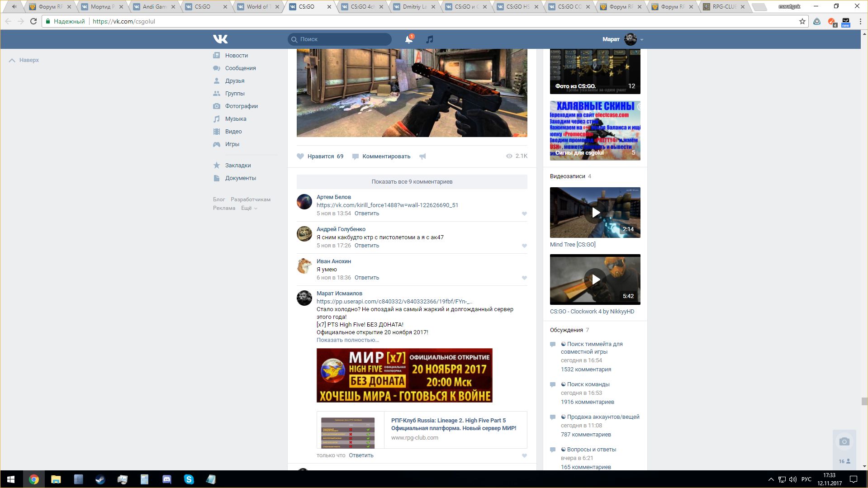
Task: Open the МИР x7 High Five banner
Action: click(x=404, y=375)
